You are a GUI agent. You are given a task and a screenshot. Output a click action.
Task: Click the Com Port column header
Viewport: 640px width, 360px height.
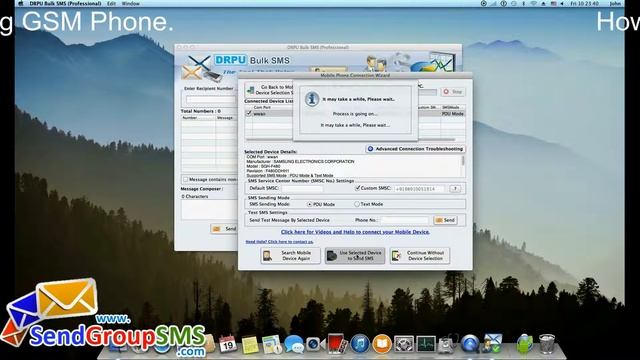[x=262, y=107]
